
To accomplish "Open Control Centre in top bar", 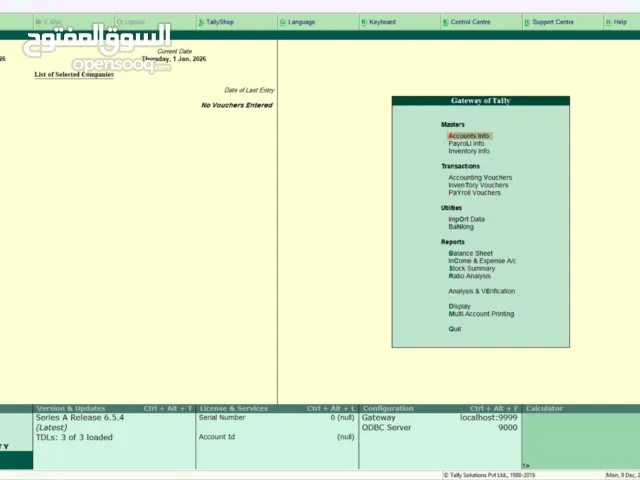I will coord(482,22).
